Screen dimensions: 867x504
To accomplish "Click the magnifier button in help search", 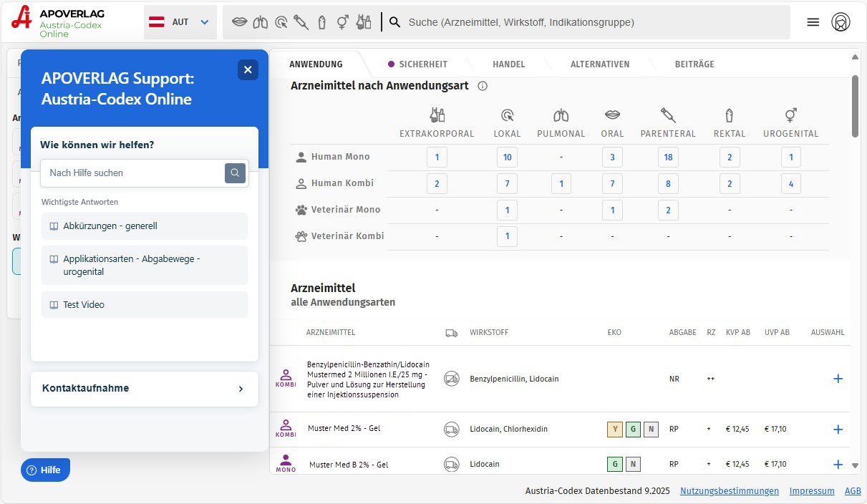I will pos(235,173).
